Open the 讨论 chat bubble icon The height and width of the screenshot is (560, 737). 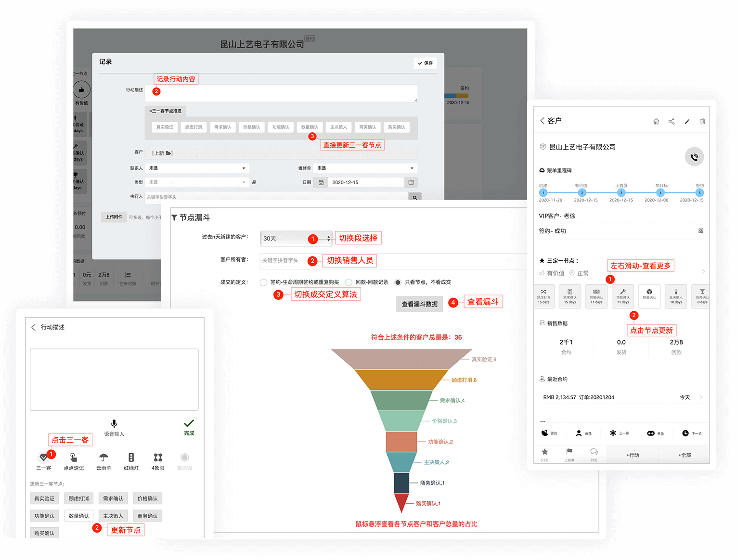[594, 452]
